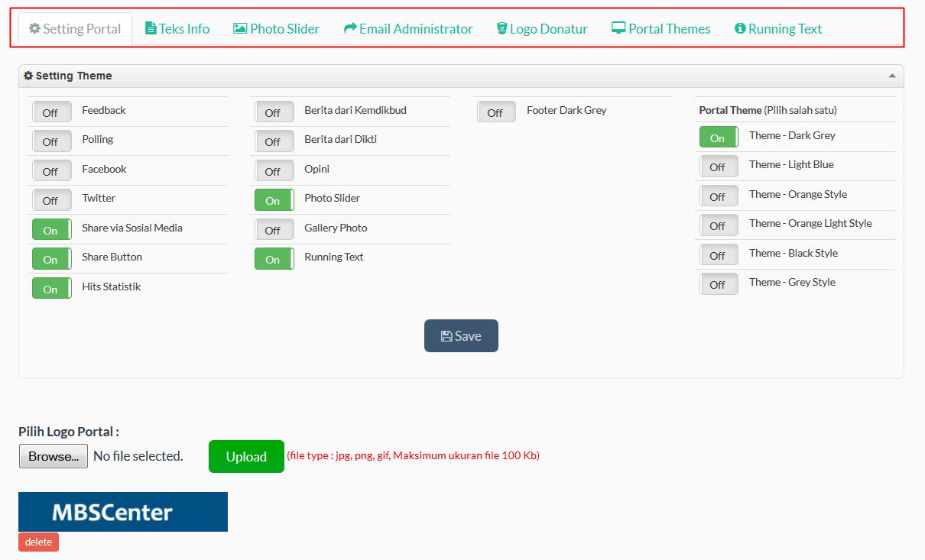The height and width of the screenshot is (560, 925).
Task: Turn on Footer Dark Grey switch
Action: [x=497, y=112]
